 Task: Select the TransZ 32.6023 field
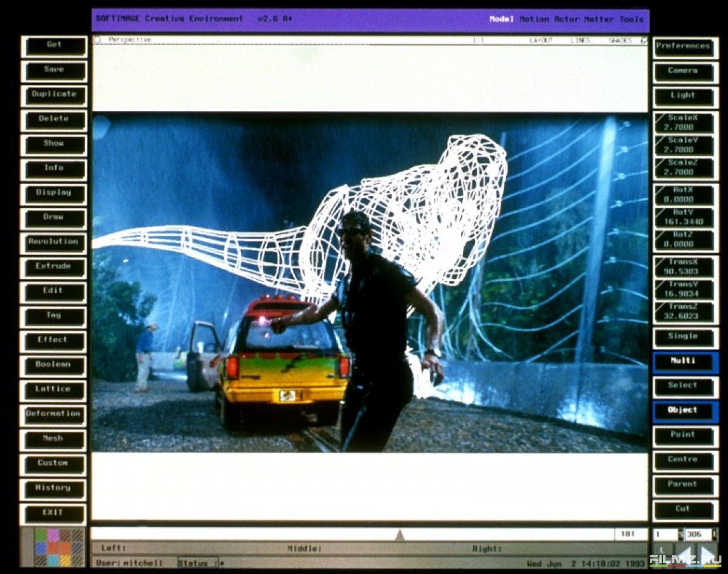click(686, 312)
